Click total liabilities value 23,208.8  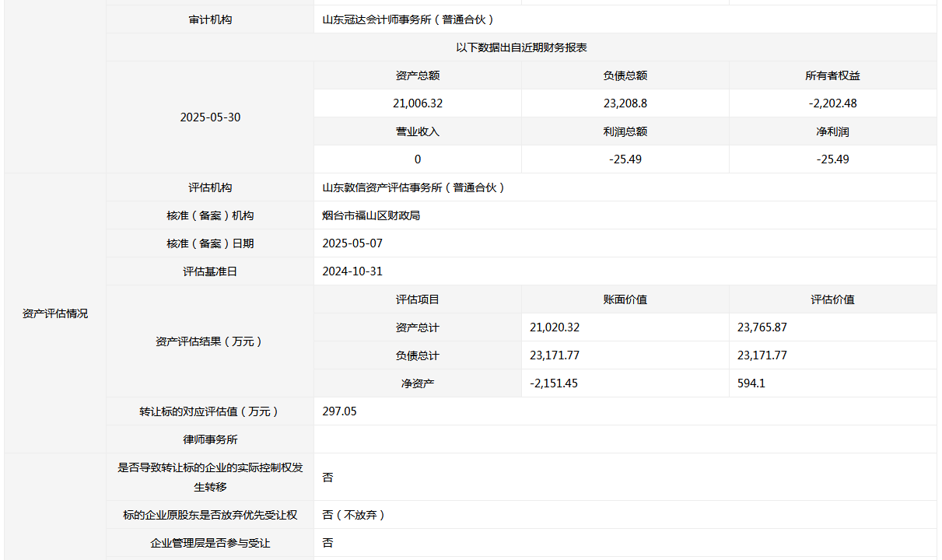tap(625, 103)
